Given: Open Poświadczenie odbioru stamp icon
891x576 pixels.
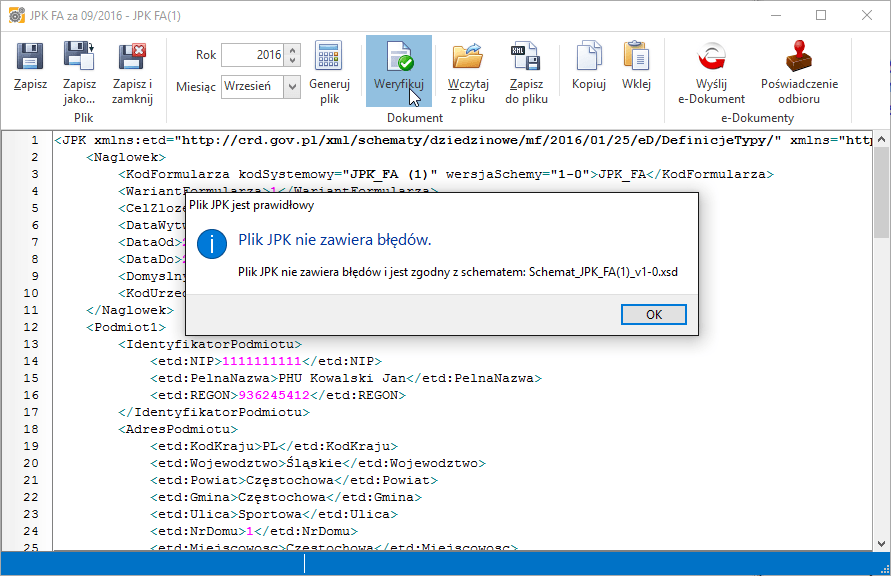Looking at the screenshot, I should tap(799, 58).
